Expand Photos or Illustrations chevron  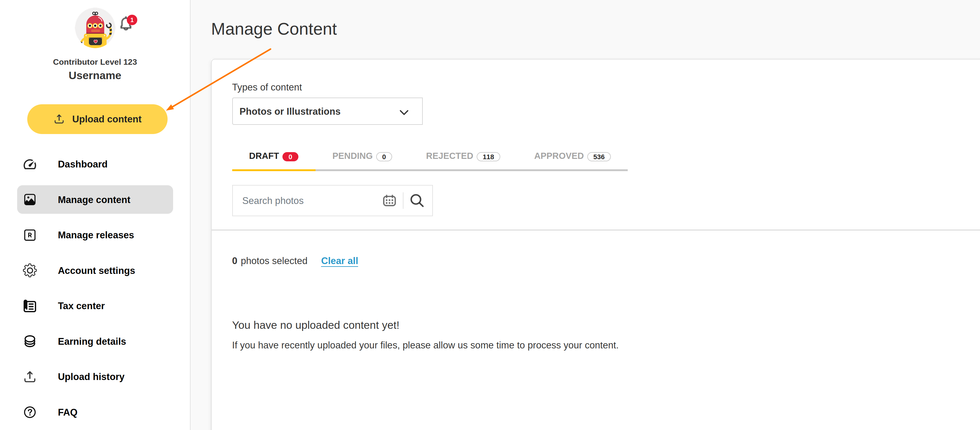(x=404, y=112)
